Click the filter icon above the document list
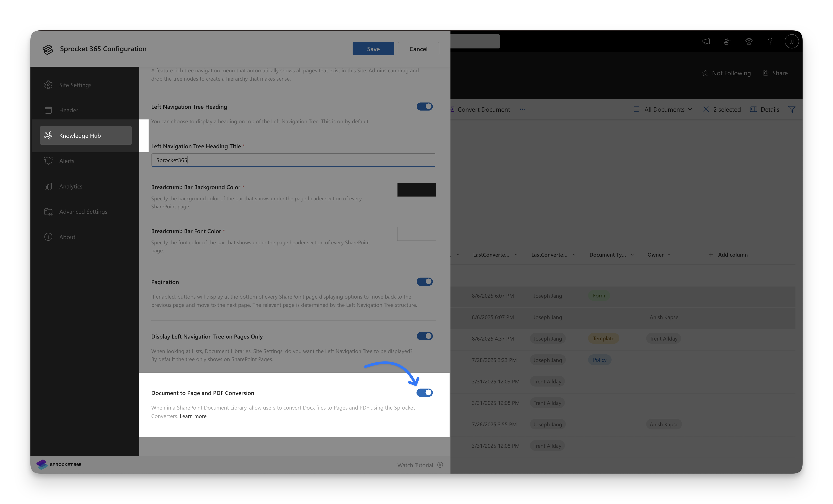Image resolution: width=833 pixels, height=504 pixels. [792, 109]
